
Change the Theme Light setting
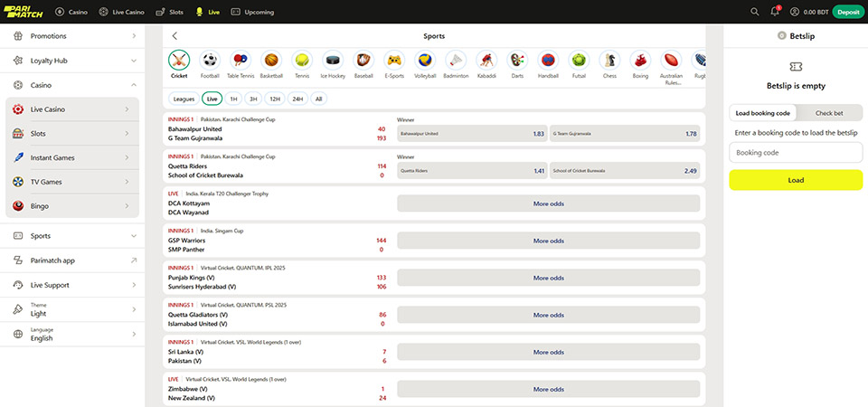[72, 309]
